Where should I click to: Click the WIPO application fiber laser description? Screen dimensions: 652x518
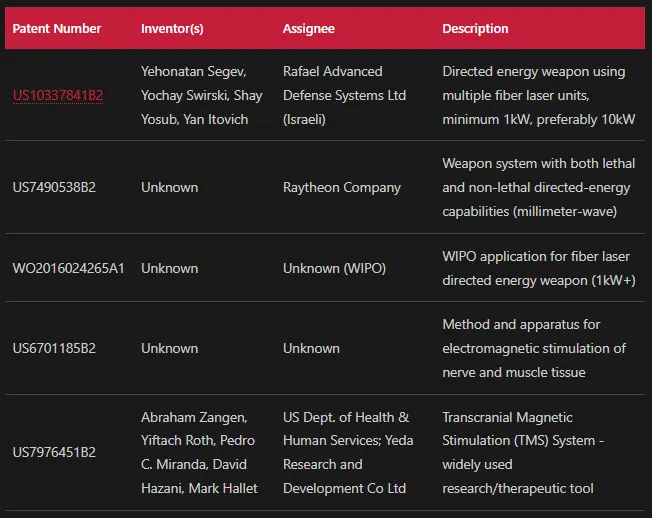pyautogui.click(x=539, y=268)
